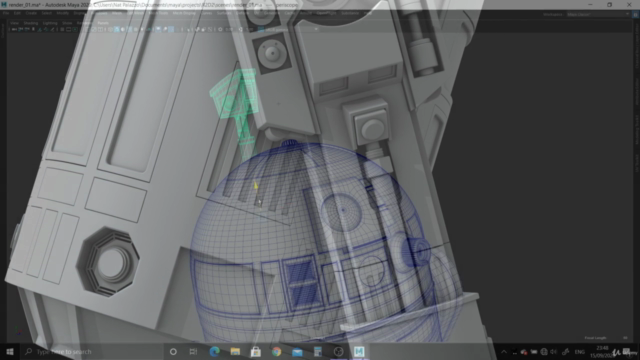Image resolution: width=640 pixels, height=360 pixels.
Task: Open the Create menu
Action: pos(31,13)
